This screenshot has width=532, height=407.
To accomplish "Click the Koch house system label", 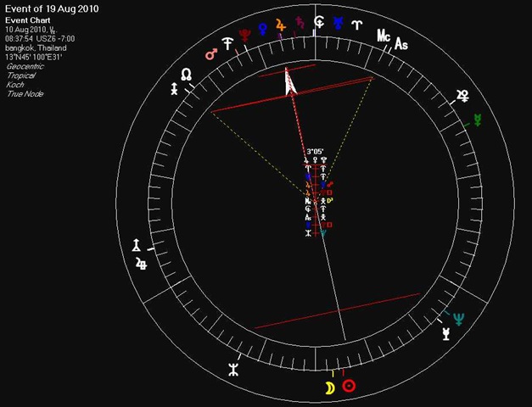I will pyautogui.click(x=15, y=85).
